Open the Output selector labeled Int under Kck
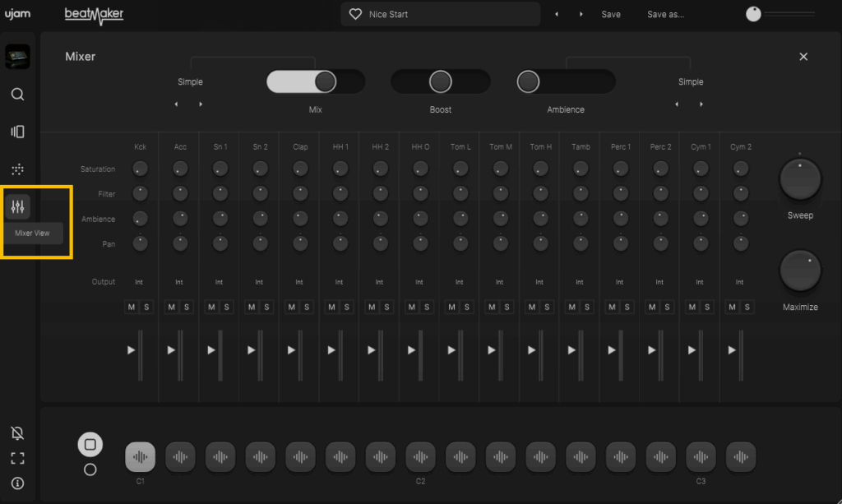Image resolution: width=842 pixels, height=504 pixels. 140,281
